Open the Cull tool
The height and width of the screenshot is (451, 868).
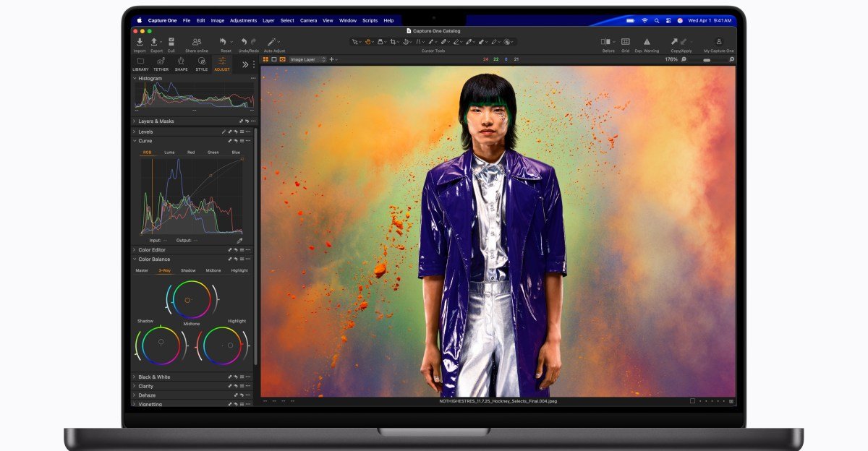pyautogui.click(x=171, y=41)
